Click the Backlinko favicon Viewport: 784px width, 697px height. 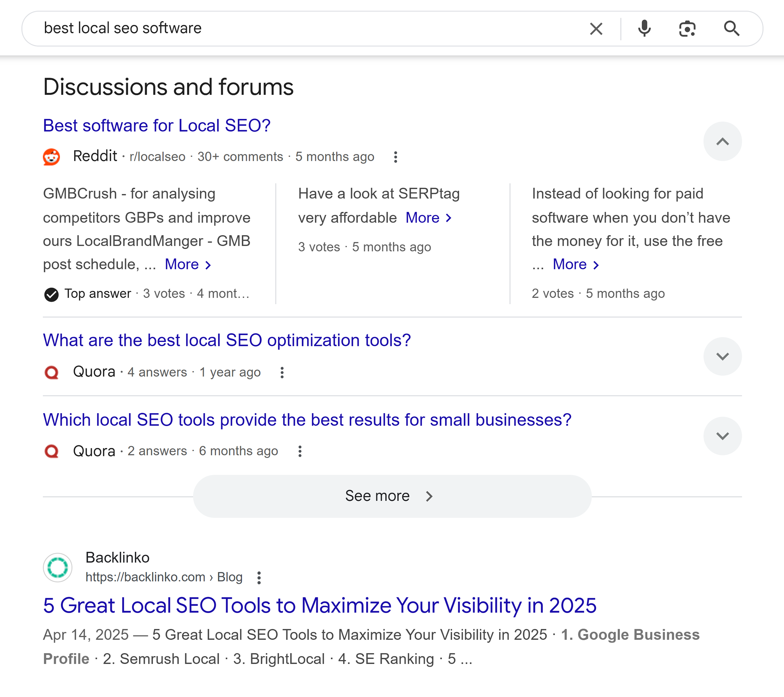[57, 568]
